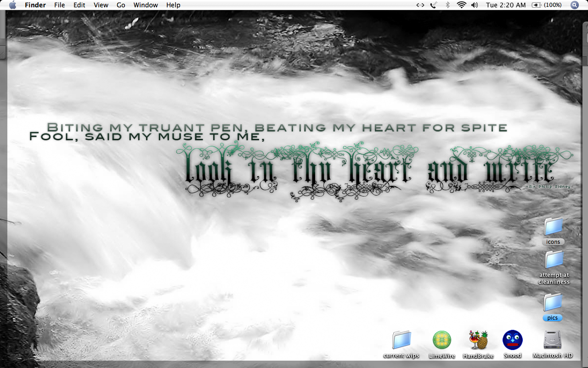Screen dimensions: 588x368
Task: Select the icons folder on desktop
Action: tap(553, 226)
